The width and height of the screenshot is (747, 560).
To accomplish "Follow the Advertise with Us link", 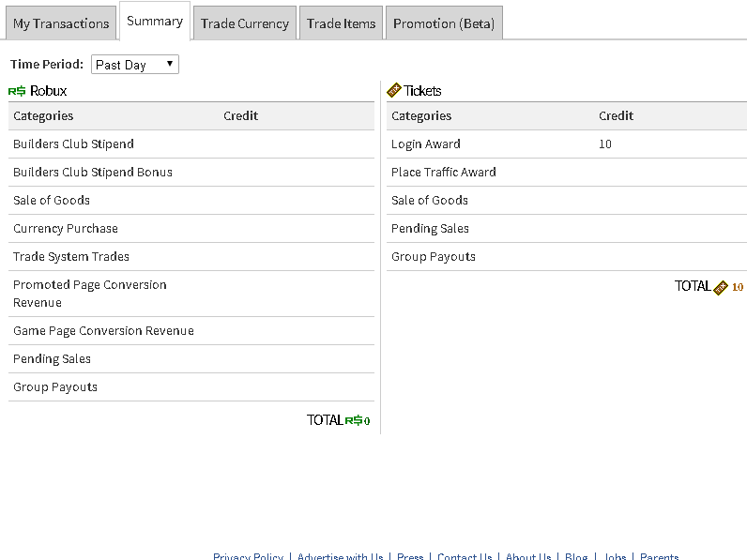I will 340,556.
